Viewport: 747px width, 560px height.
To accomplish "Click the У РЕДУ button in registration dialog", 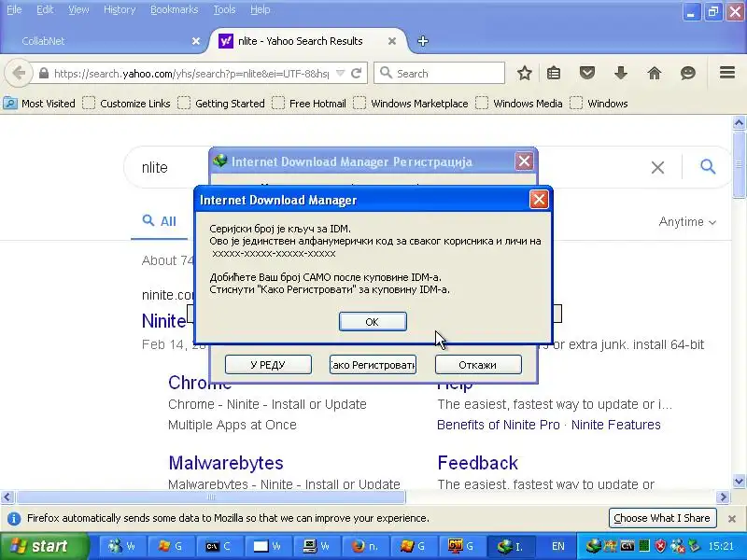I will pos(268,365).
